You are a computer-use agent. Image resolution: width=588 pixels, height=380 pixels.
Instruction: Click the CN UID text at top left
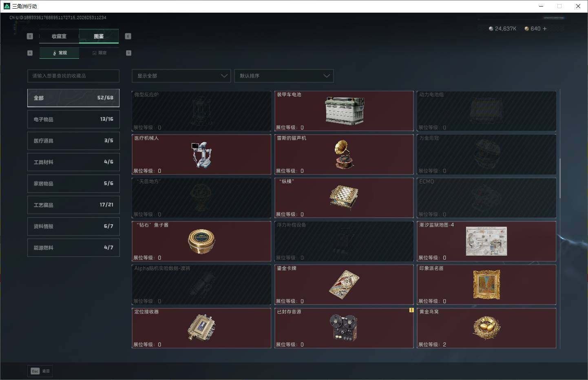click(58, 18)
